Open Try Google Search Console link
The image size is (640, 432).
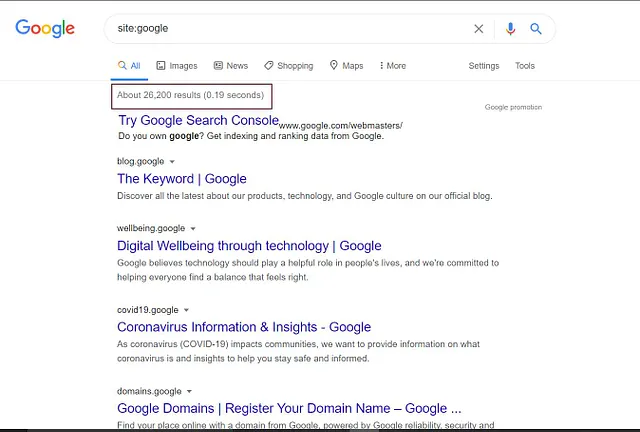198,120
